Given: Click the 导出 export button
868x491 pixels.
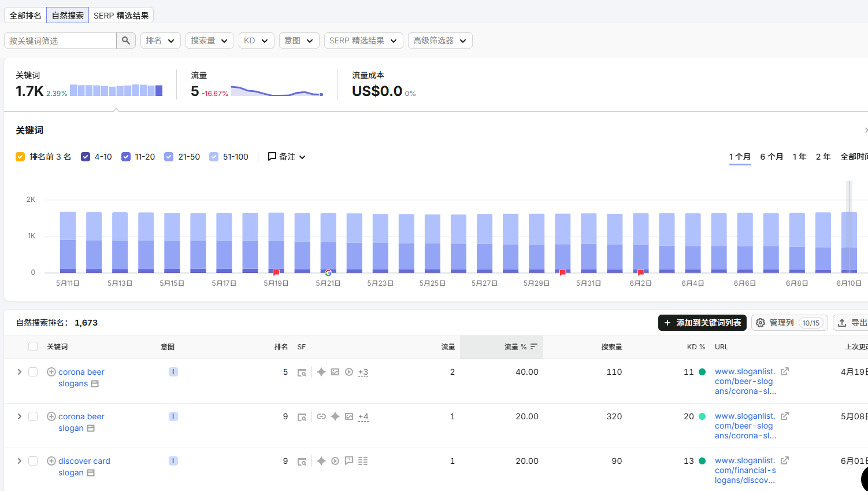Looking at the screenshot, I should [852, 323].
